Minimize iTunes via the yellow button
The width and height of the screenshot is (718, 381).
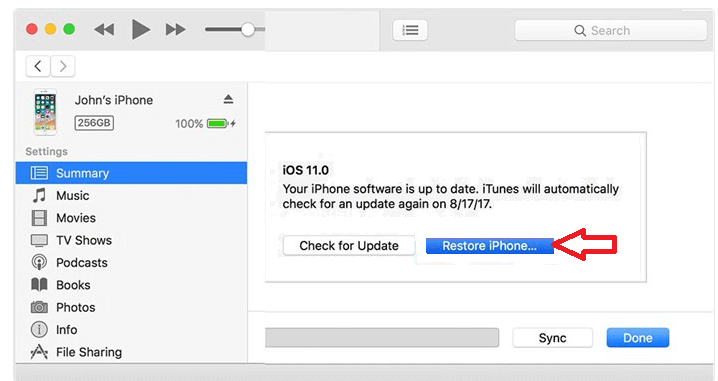(x=50, y=29)
